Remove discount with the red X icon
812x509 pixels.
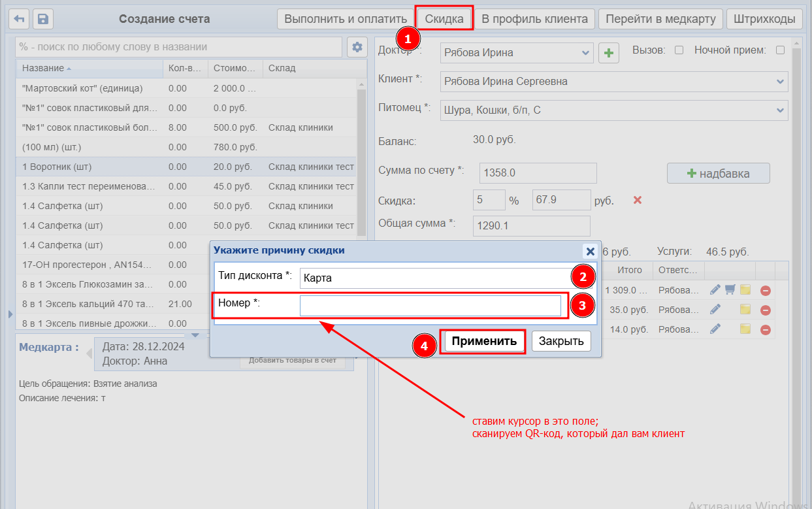[x=638, y=200]
